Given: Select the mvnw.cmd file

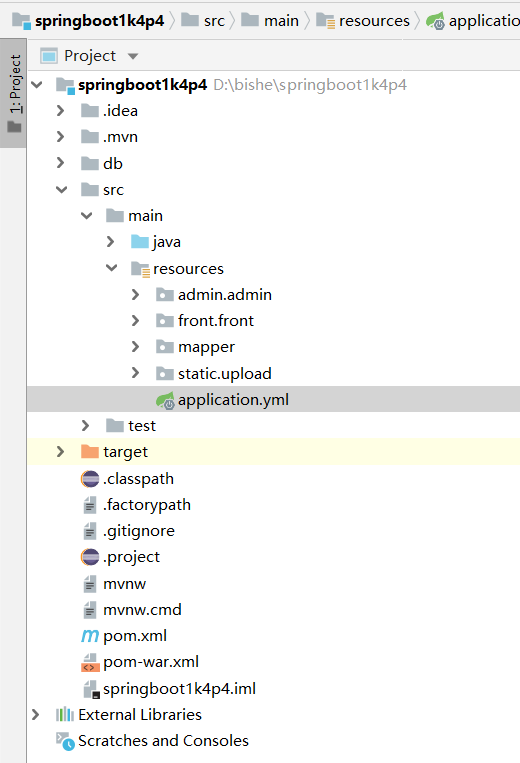Looking at the screenshot, I should click(142, 610).
